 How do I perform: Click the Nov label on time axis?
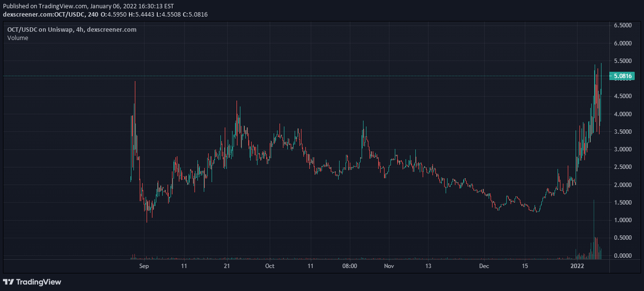pos(390,266)
